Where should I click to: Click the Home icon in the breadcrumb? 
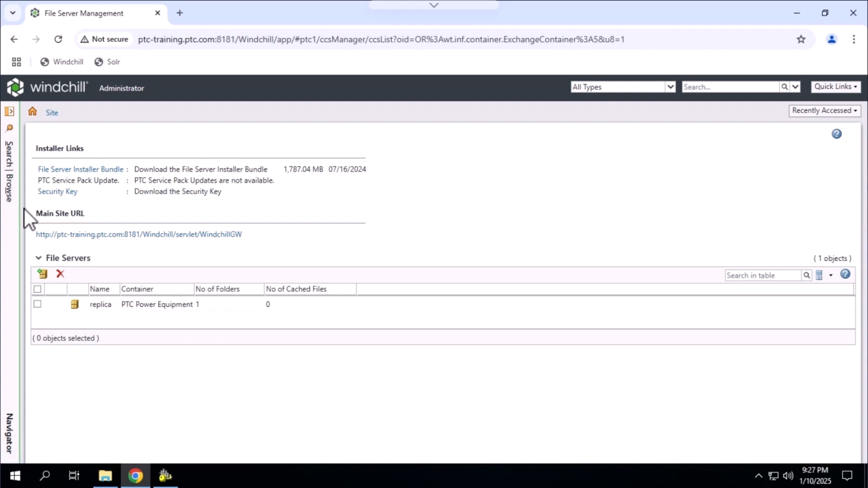coord(32,111)
